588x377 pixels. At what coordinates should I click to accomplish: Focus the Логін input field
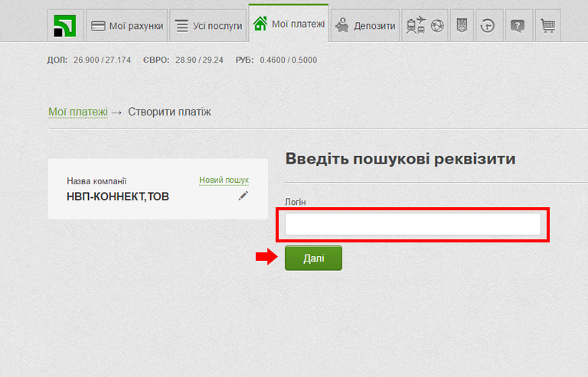(413, 224)
